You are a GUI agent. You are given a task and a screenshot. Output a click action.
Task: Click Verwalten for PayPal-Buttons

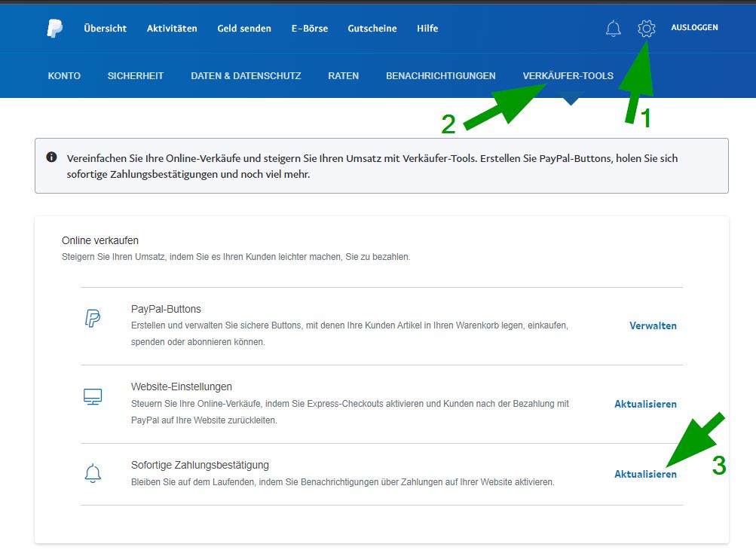[x=653, y=326]
